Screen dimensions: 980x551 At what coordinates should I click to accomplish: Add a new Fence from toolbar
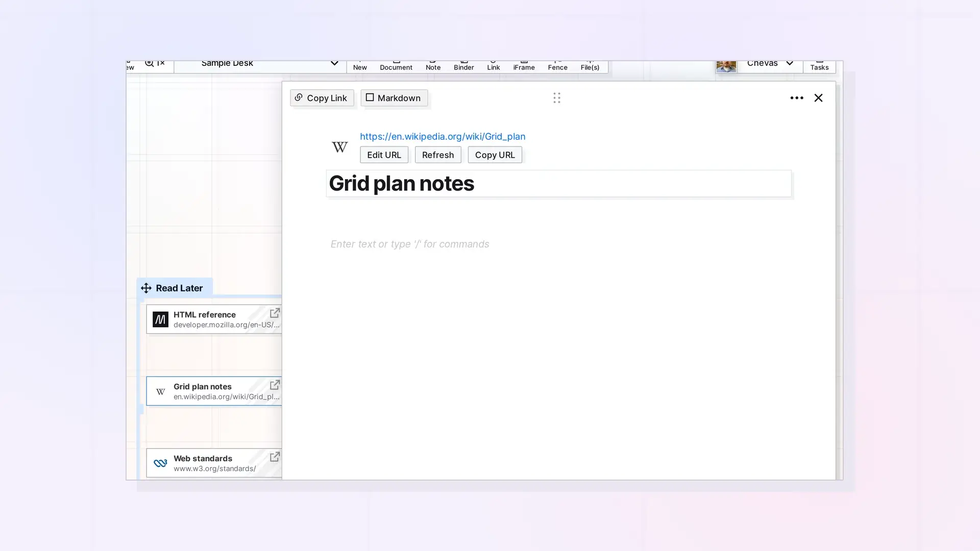[557, 66]
